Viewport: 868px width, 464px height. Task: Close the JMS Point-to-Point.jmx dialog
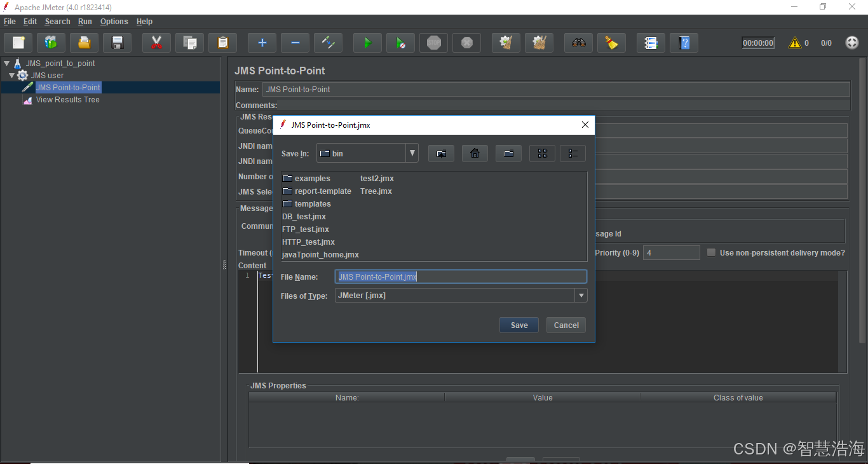(585, 125)
